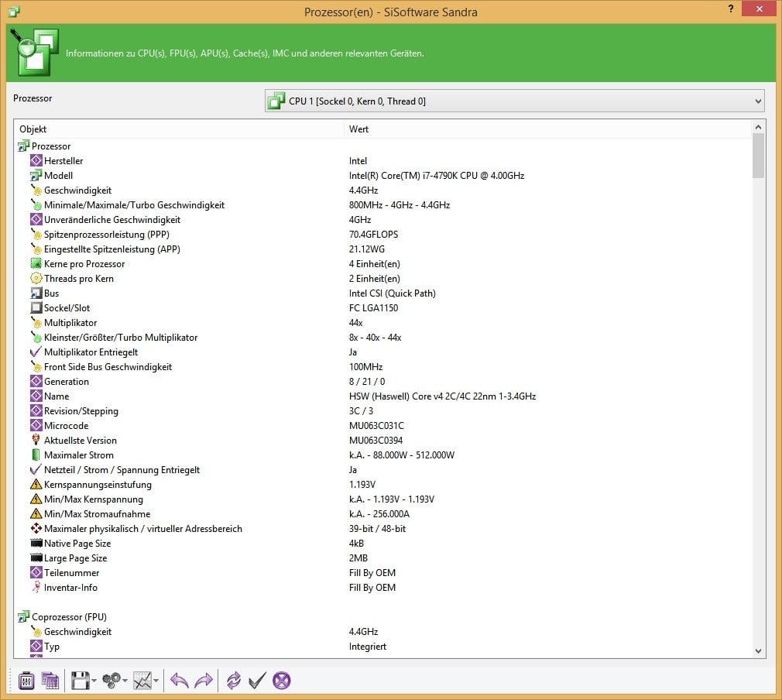Click the warning icon beside Min/Max Stromaufnahme

pos(36,514)
